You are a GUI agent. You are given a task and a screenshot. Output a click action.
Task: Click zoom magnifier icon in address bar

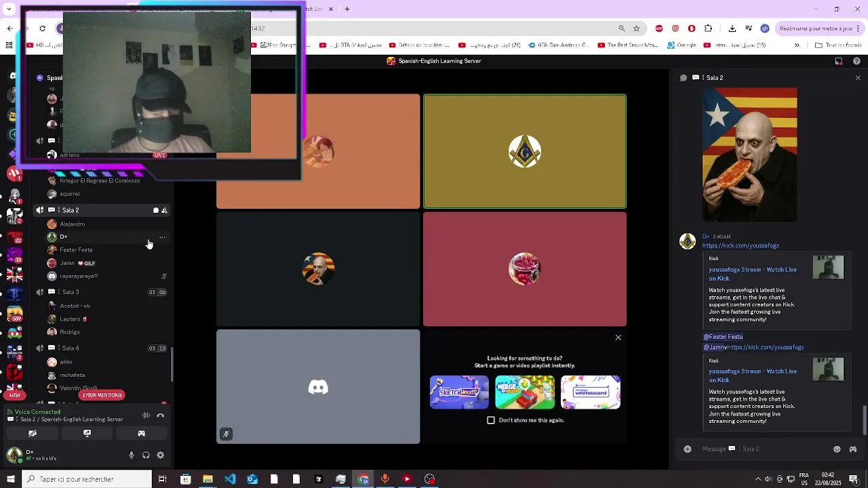point(621,28)
